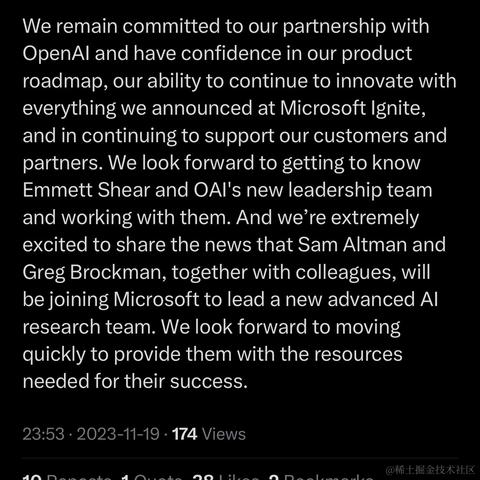Screen dimensions: 480x480
Task: Click the 稀土掘金技术社区 watermark
Action: (x=430, y=470)
